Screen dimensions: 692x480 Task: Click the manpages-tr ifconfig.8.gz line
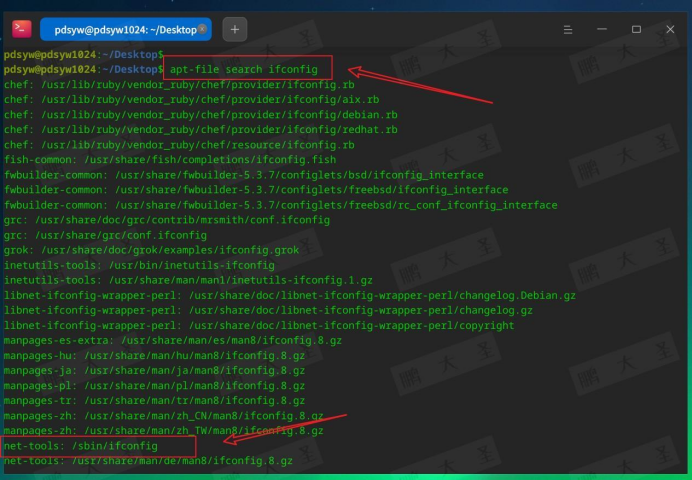(x=154, y=401)
